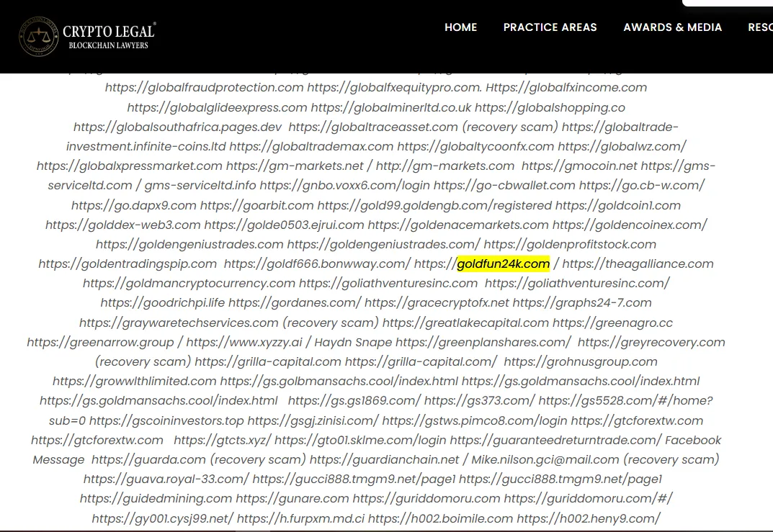Click https://greenagro.cc entry
Viewport: 773px width, 532px height.
[612, 323]
